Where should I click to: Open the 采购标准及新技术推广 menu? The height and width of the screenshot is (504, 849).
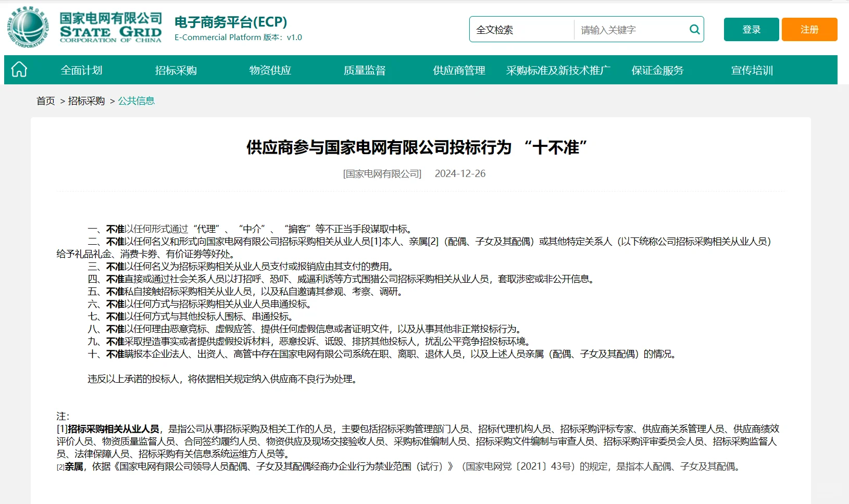558,70
